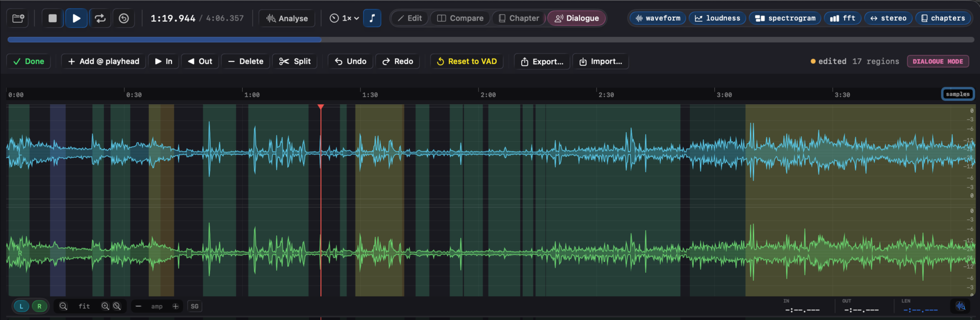Open the Export… dialog
The image size is (980, 320).
(542, 61)
